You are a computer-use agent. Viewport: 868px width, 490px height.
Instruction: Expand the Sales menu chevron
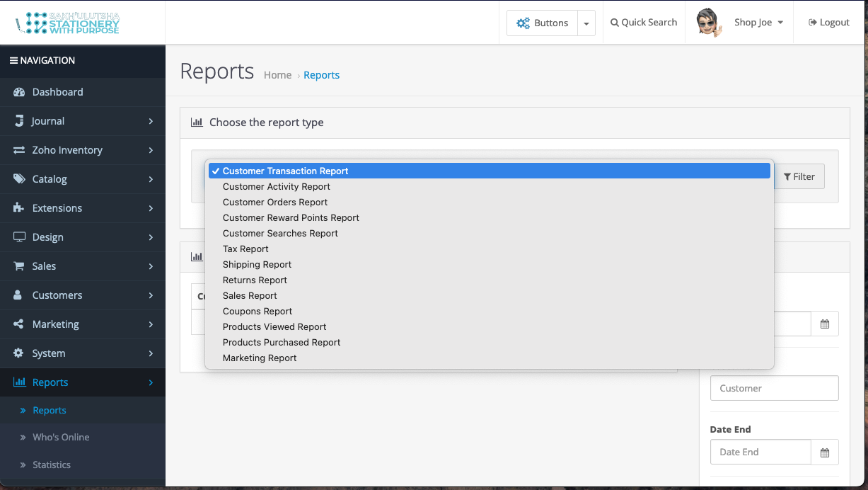coord(151,266)
